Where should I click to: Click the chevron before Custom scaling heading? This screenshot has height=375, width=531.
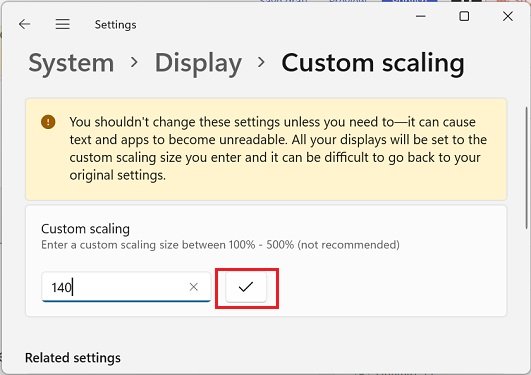pos(261,62)
